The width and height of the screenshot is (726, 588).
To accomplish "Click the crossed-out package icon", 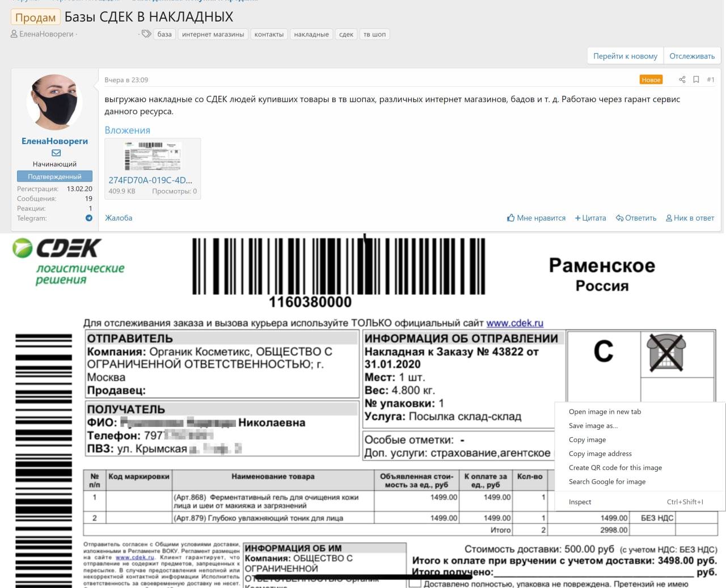I will [666, 353].
